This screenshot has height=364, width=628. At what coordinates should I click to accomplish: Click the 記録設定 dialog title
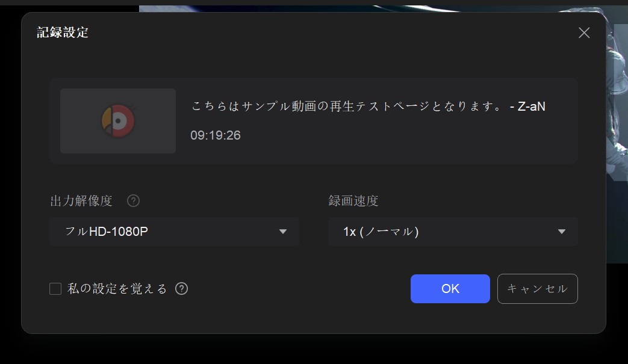tap(63, 32)
